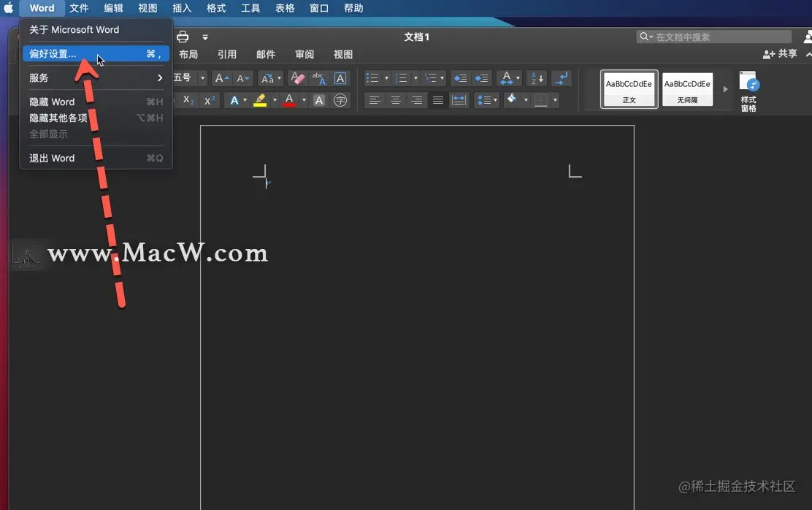Viewport: 812px width, 510px height.
Task: Select 偏好设置... menu item
Action: click(96, 54)
